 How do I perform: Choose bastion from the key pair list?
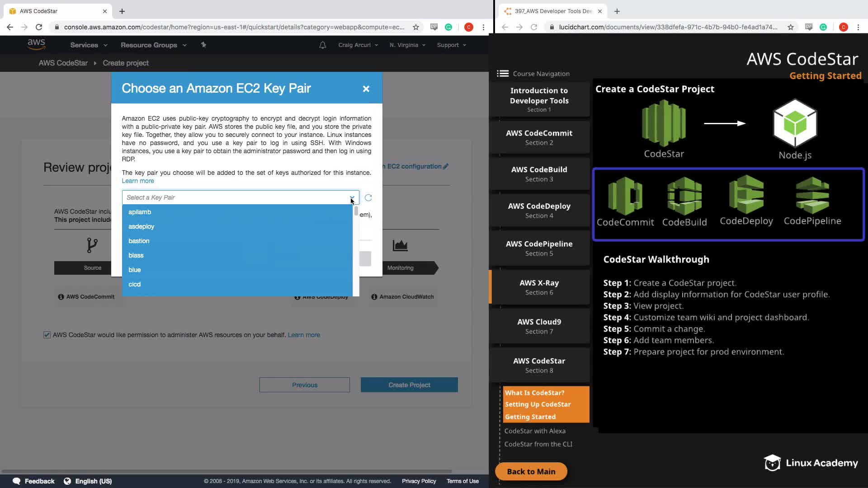[x=139, y=241]
